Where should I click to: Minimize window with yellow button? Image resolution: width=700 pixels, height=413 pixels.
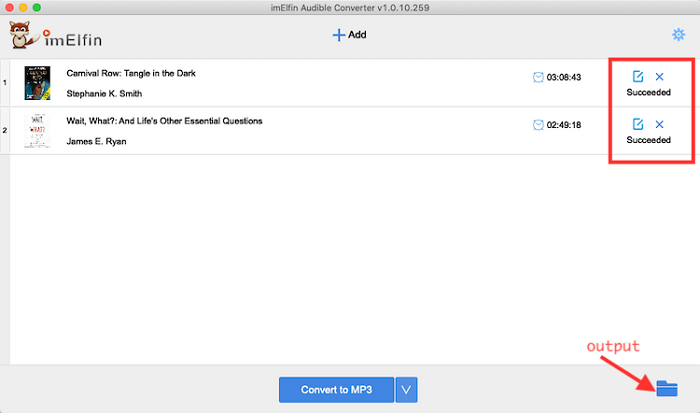(x=23, y=8)
